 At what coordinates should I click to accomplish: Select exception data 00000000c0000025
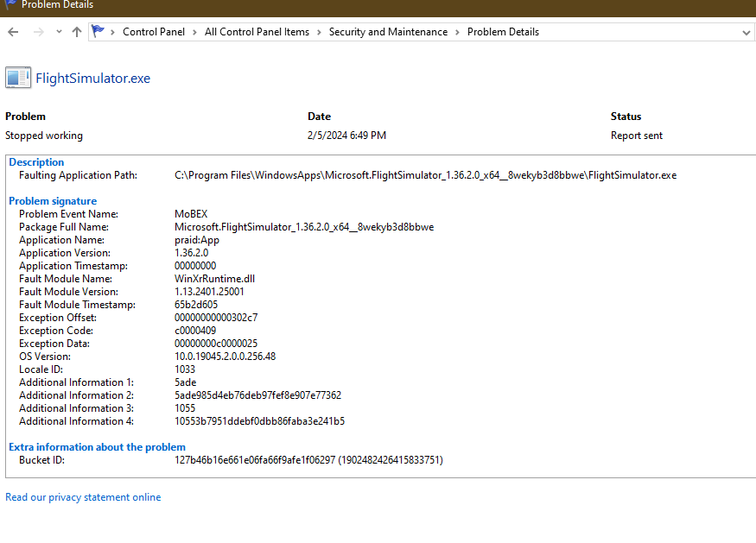click(216, 344)
